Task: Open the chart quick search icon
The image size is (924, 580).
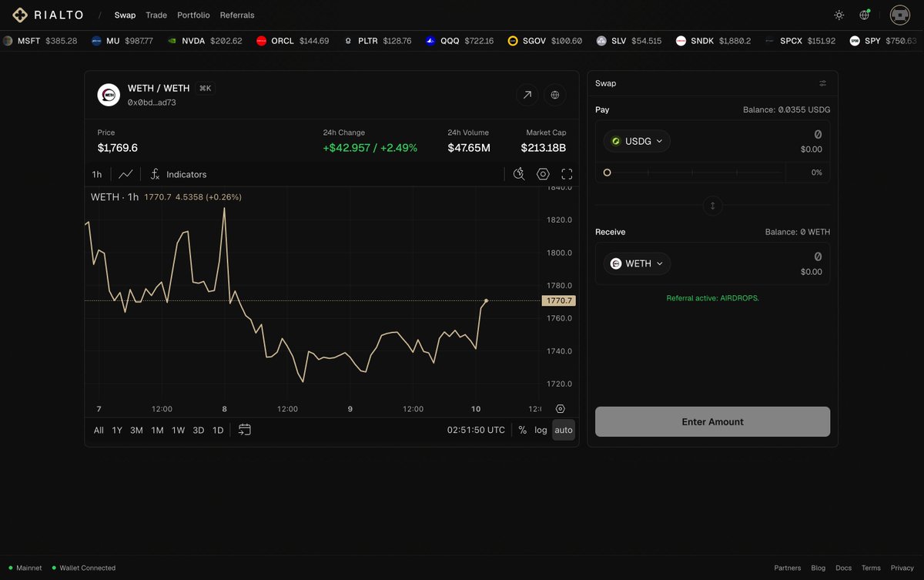Action: click(x=519, y=174)
